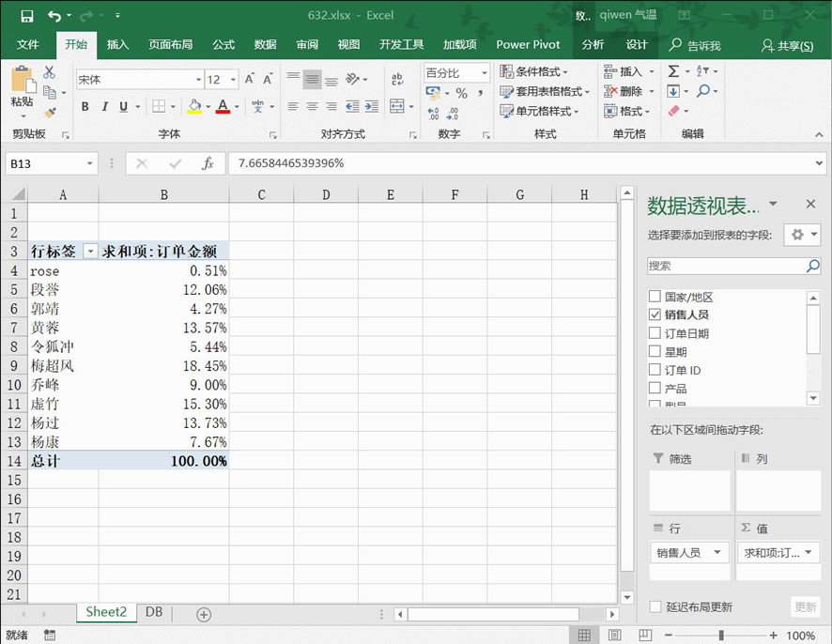Switch to the DB sheet tab

pos(153,612)
